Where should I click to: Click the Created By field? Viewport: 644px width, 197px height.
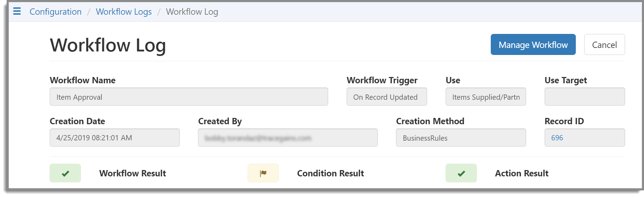pos(288,138)
